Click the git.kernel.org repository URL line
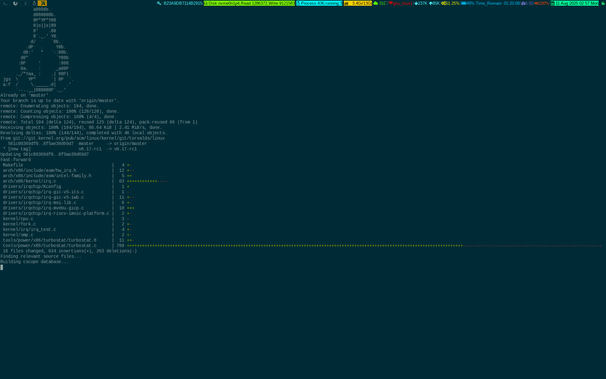Image resolution: width=606 pixels, height=379 pixels. pyautogui.click(x=82, y=138)
